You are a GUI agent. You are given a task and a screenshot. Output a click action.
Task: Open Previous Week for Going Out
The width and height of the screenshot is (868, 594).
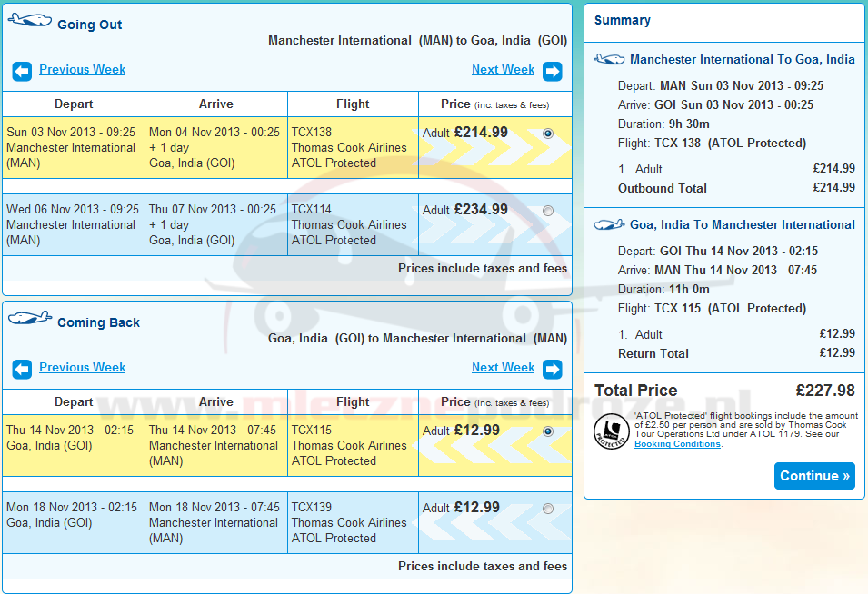click(82, 70)
